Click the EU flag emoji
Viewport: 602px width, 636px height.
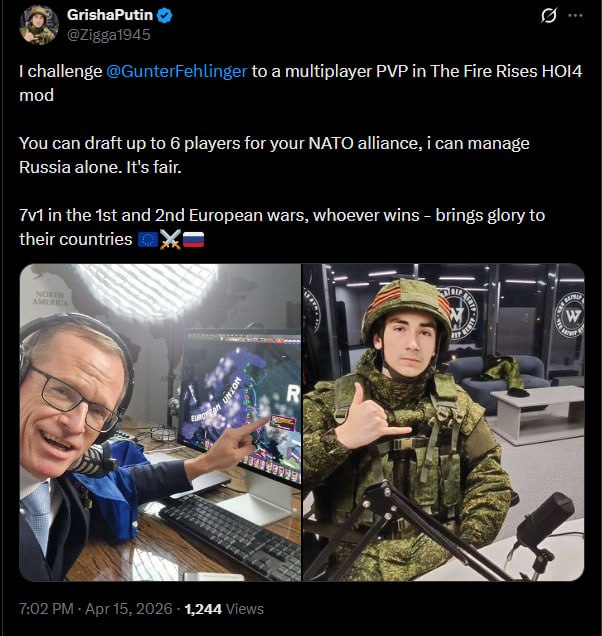[147, 240]
